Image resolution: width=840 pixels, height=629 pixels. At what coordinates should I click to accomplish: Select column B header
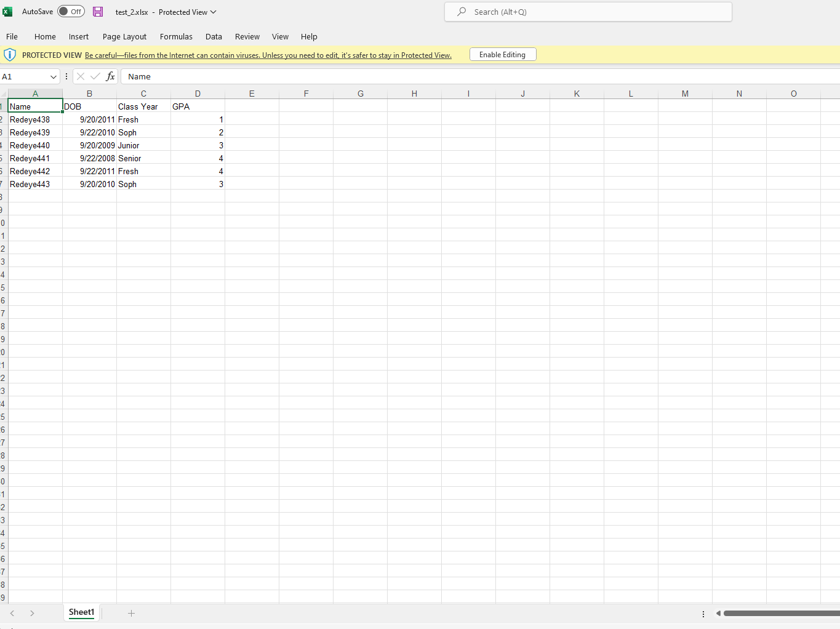coord(89,94)
